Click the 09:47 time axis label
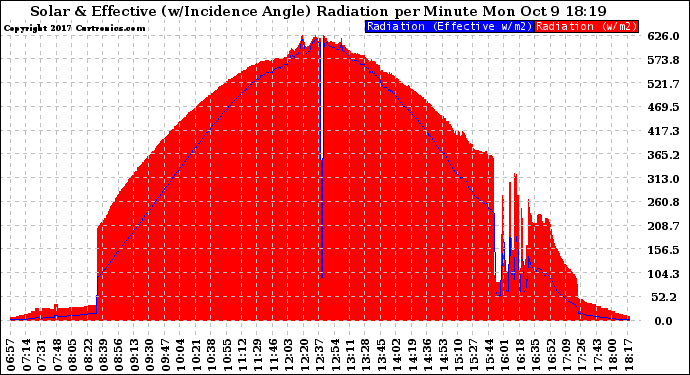The height and width of the screenshot is (375, 690). (x=165, y=355)
